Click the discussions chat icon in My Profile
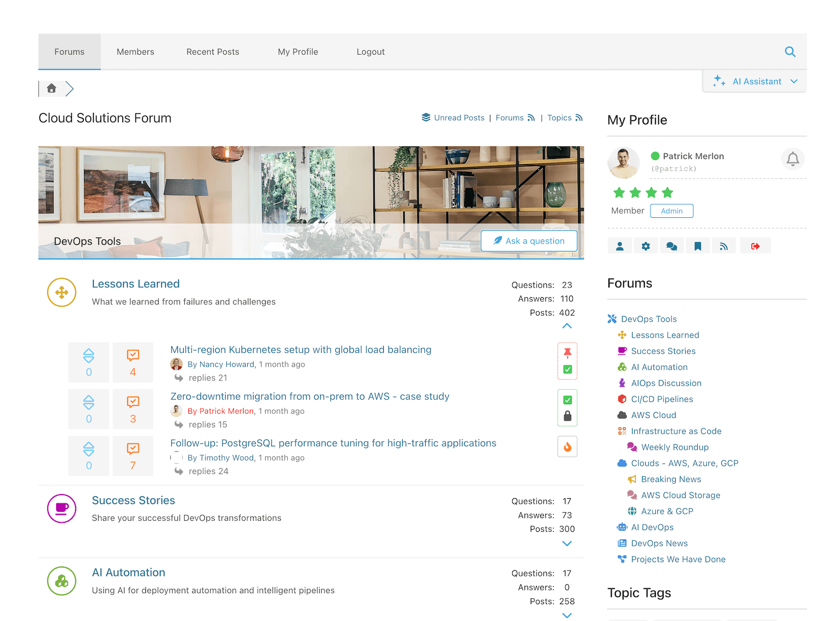 [672, 245]
